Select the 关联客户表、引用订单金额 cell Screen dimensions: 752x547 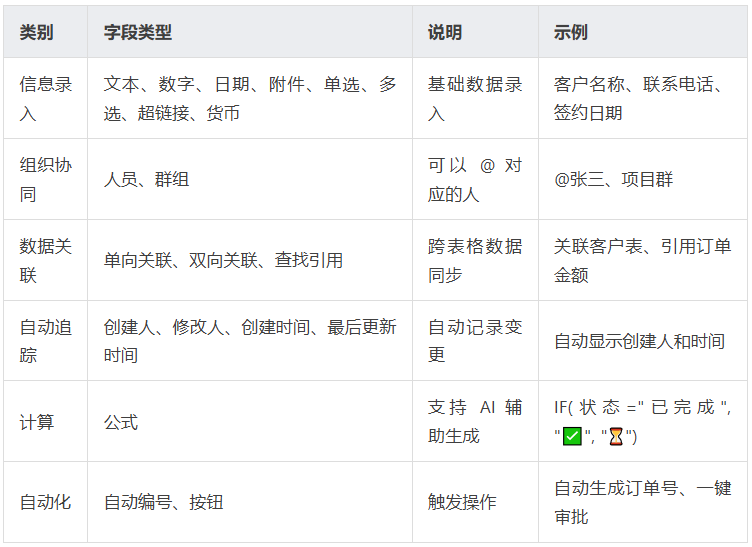point(643,260)
